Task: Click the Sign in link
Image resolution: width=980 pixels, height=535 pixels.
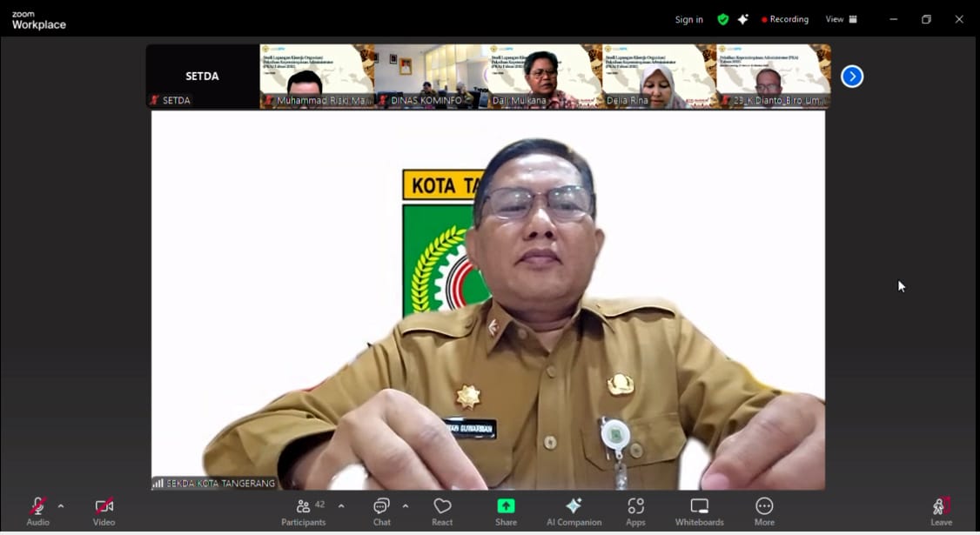Action: 688,19
